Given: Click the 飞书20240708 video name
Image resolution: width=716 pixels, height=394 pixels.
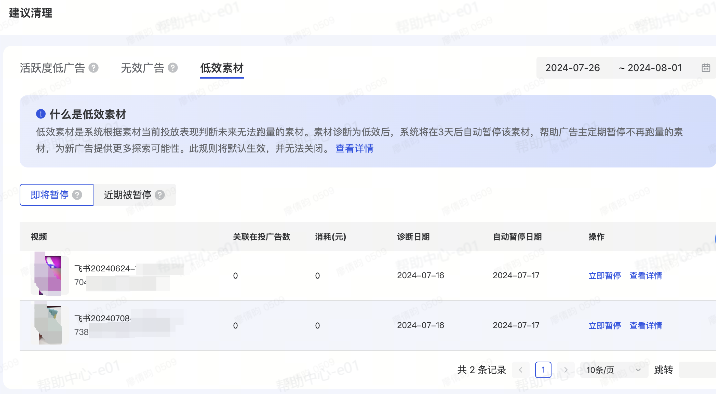Looking at the screenshot, I should pos(102,318).
